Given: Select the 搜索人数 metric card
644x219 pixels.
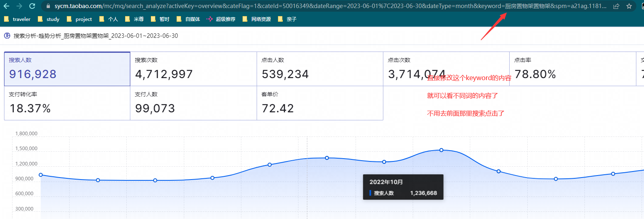Looking at the screenshot, I should tap(67, 69).
